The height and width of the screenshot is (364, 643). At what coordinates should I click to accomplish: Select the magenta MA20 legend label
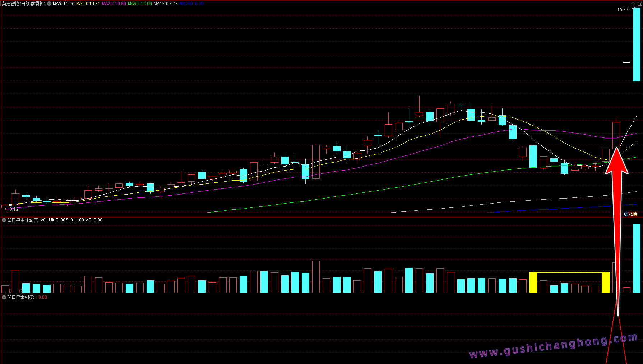(x=114, y=4)
